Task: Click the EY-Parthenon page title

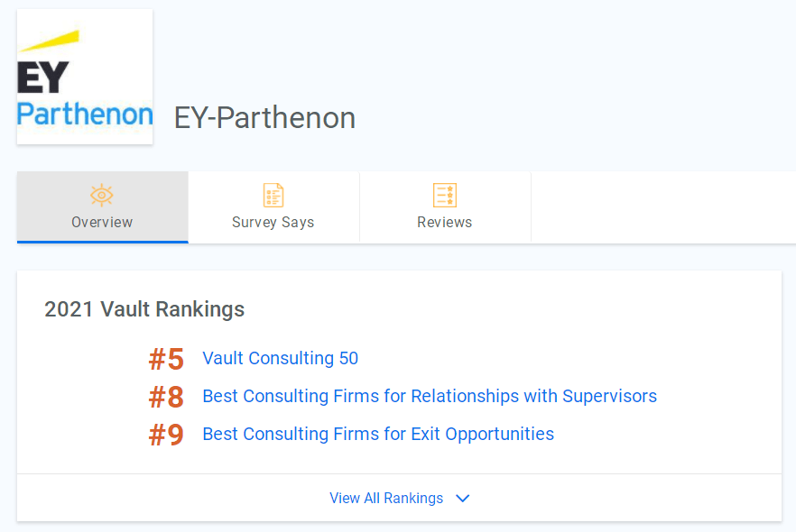Action: tap(264, 117)
